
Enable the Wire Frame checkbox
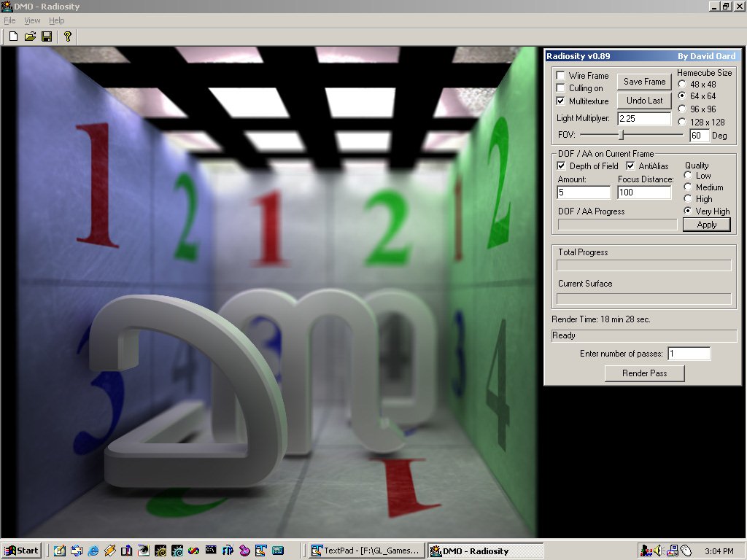(560, 76)
